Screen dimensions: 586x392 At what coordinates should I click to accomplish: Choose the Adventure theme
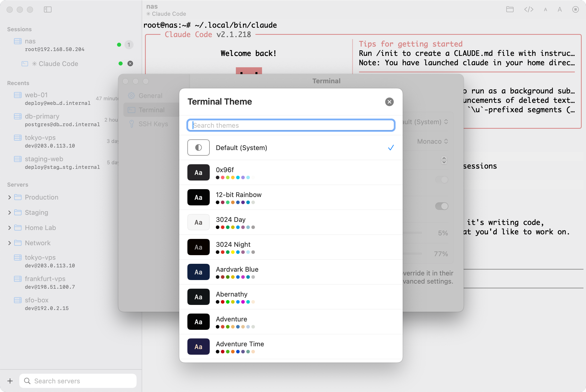click(x=291, y=322)
